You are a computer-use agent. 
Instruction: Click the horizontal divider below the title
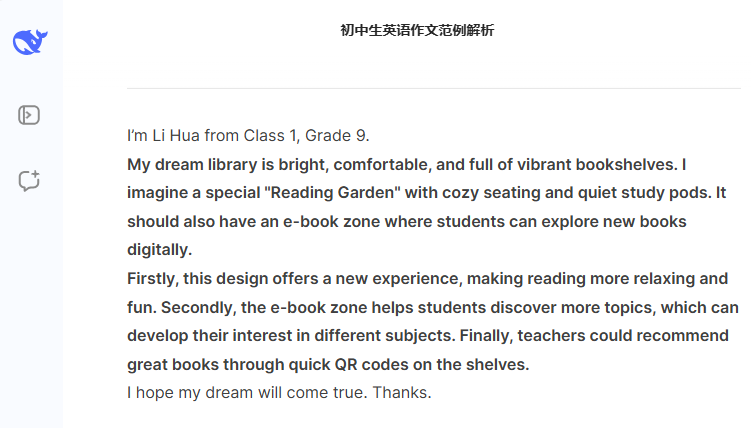point(433,88)
